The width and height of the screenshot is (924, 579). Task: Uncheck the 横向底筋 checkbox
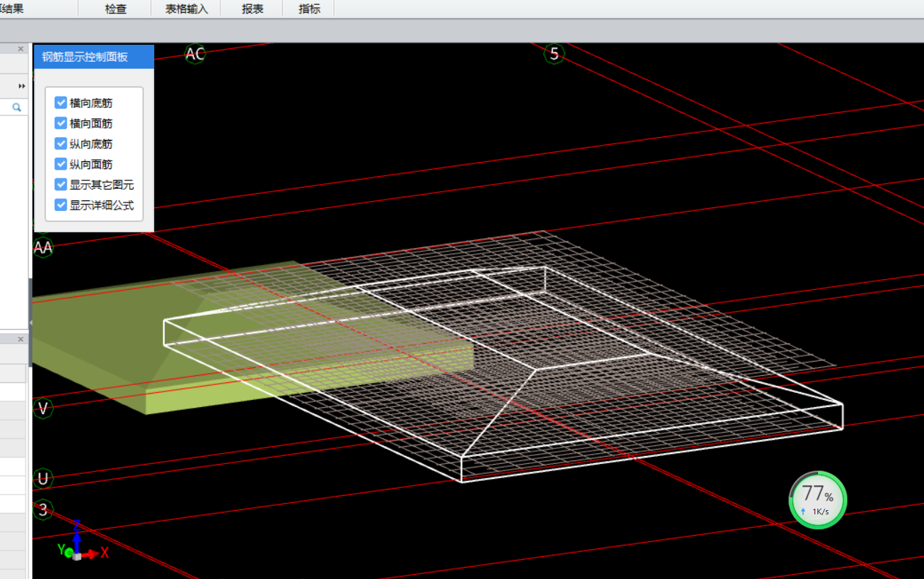[x=61, y=103]
